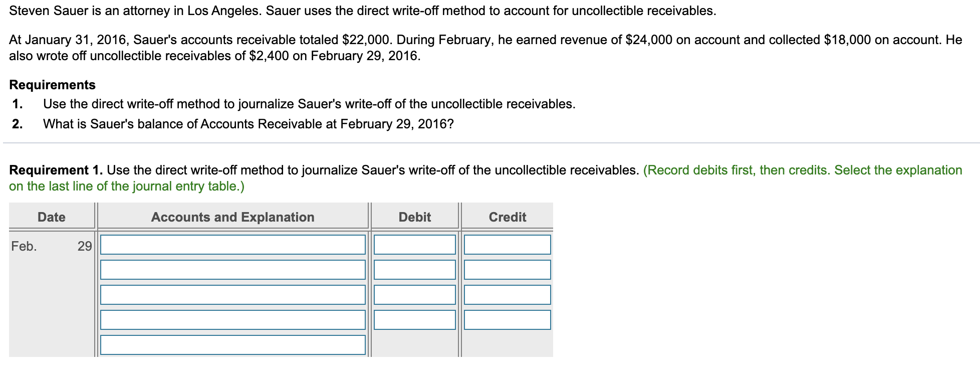Viewport: 980px width, 380px height.
Task: Click the Debit column header
Action: coord(415,217)
